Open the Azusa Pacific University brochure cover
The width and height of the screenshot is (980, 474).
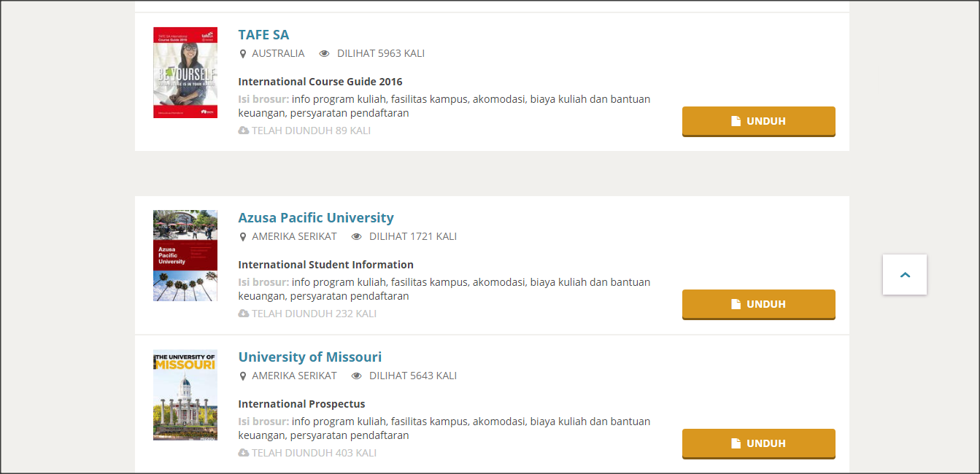click(x=185, y=256)
